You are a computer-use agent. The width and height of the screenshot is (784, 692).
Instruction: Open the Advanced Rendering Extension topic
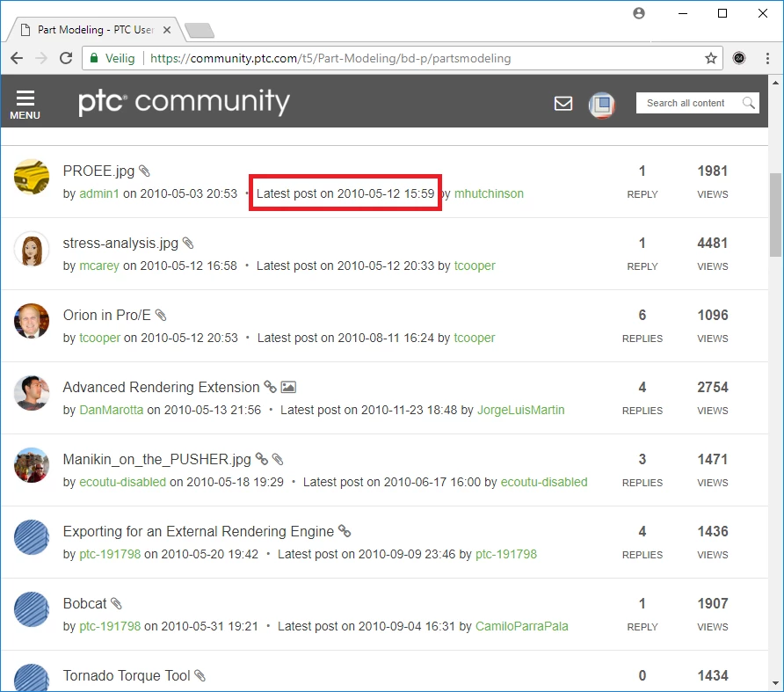(161, 387)
